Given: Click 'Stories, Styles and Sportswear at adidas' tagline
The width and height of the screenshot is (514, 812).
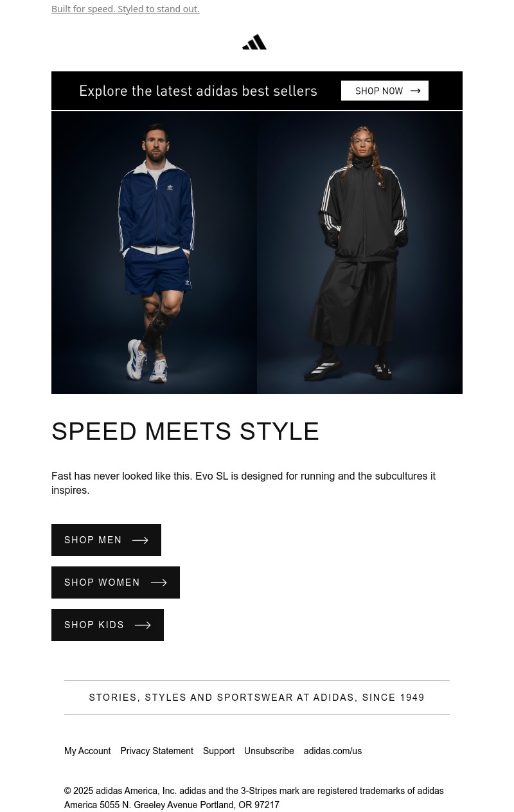Looking at the screenshot, I should click(257, 698).
